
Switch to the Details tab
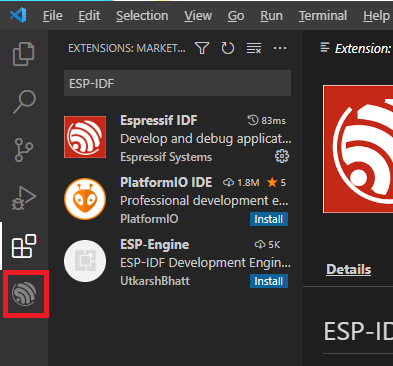point(349,269)
